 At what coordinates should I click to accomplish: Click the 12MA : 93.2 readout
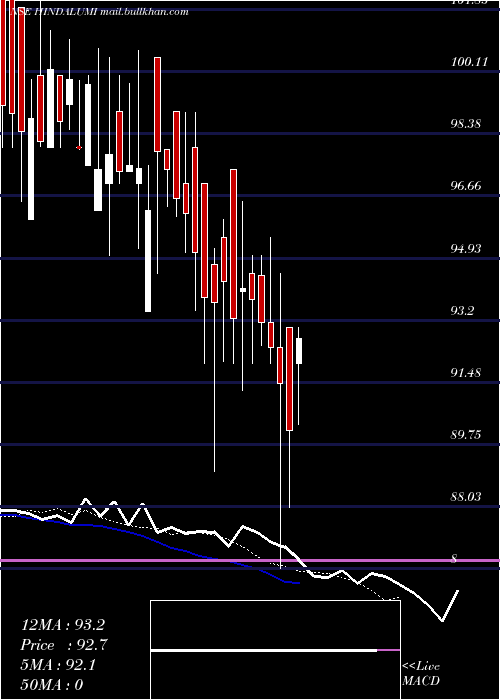coord(63,625)
